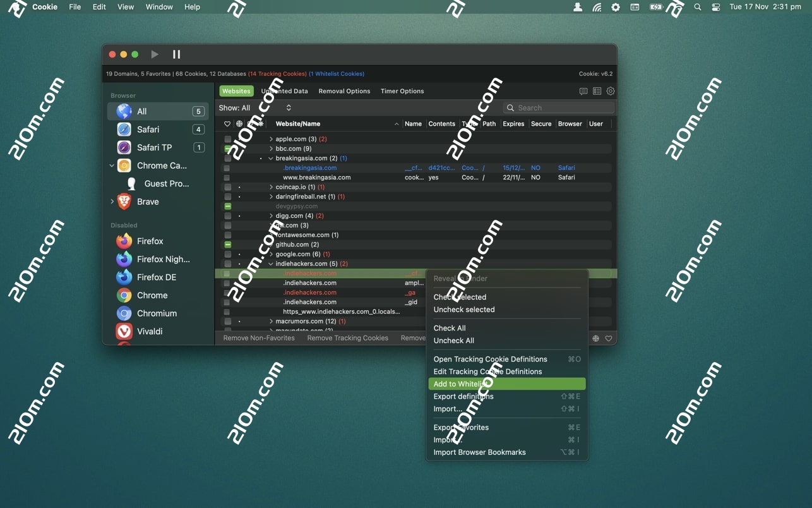The height and width of the screenshot is (508, 812).
Task: Open Control Center in menu bar
Action: coord(716,7)
